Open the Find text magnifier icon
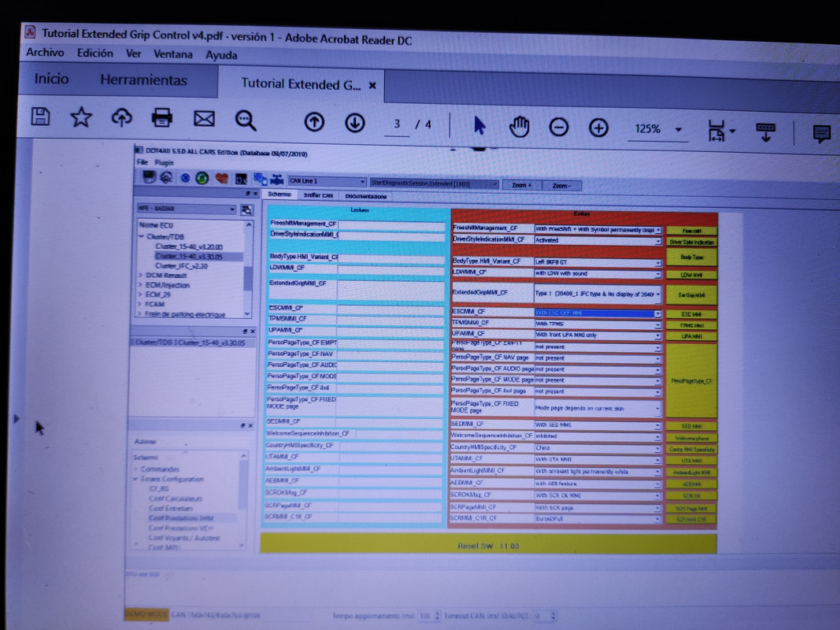Viewport: 840px width, 630px height. point(246,120)
